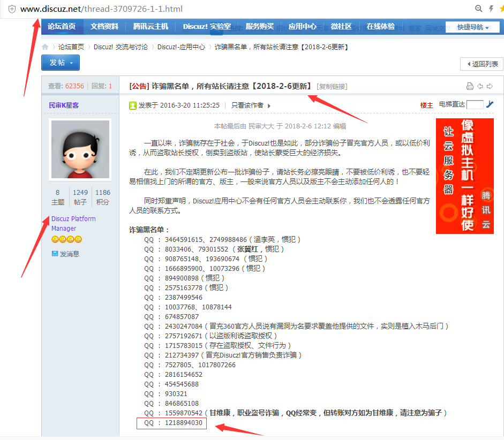The width and height of the screenshot is (504, 440).
Task: Open the 论坛首页 navigation tab
Action: tap(62, 26)
